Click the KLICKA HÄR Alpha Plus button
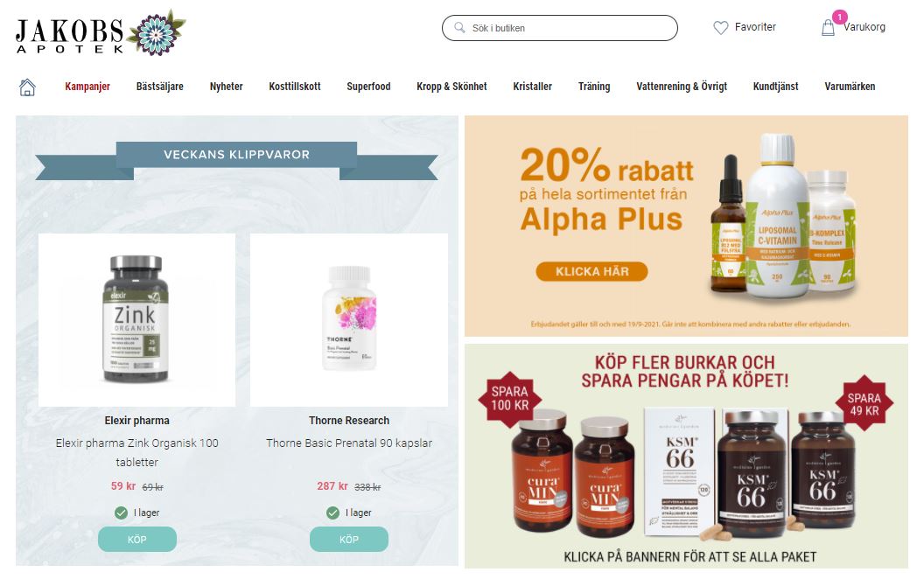924x579 pixels. point(591,271)
